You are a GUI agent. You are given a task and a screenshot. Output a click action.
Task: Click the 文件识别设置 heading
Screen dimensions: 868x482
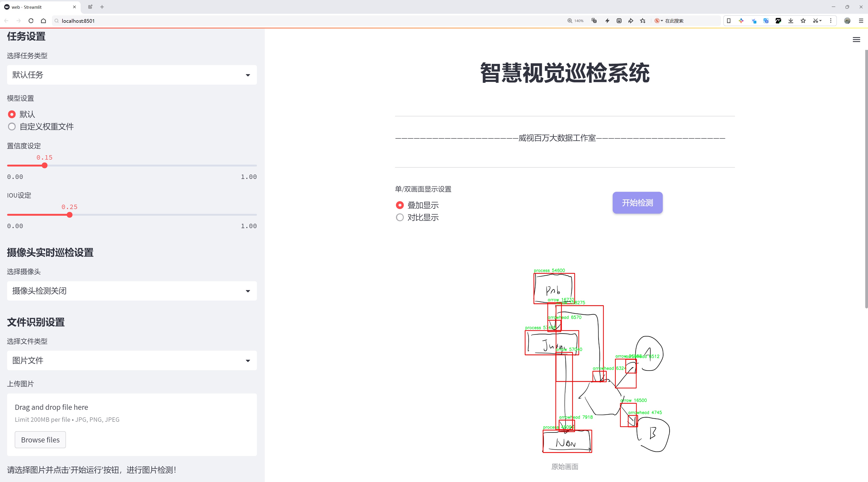click(36, 322)
